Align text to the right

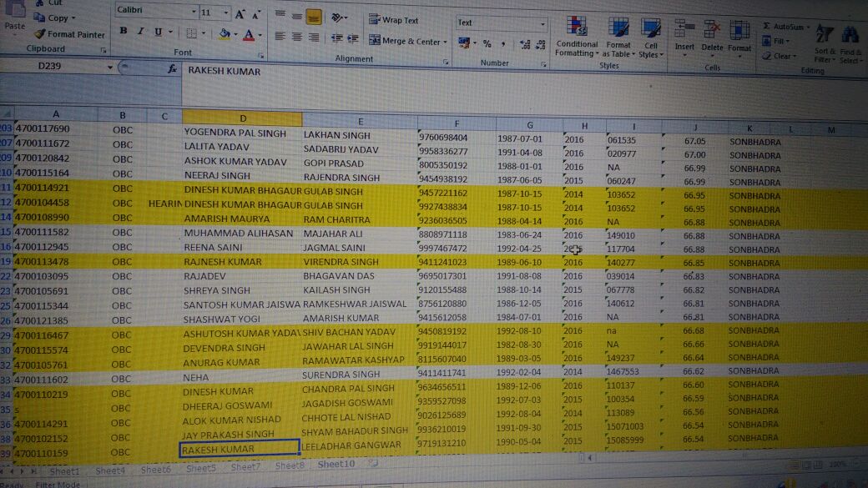click(314, 38)
